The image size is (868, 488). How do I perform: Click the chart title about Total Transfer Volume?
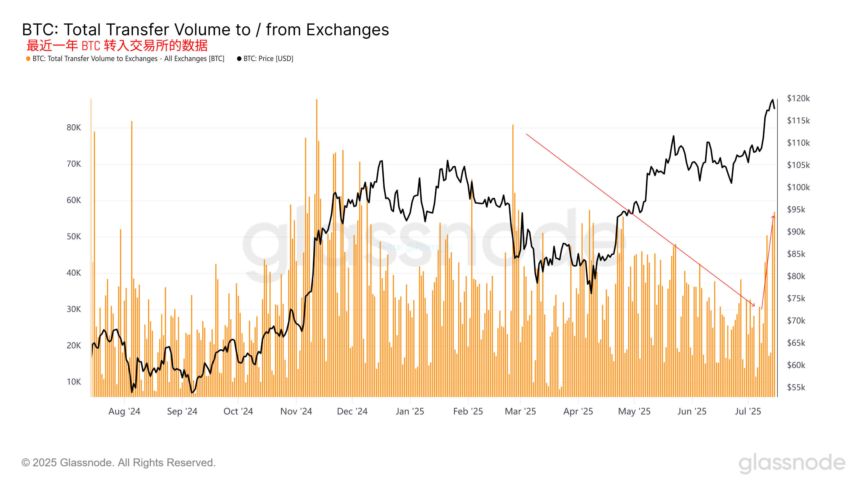[206, 30]
